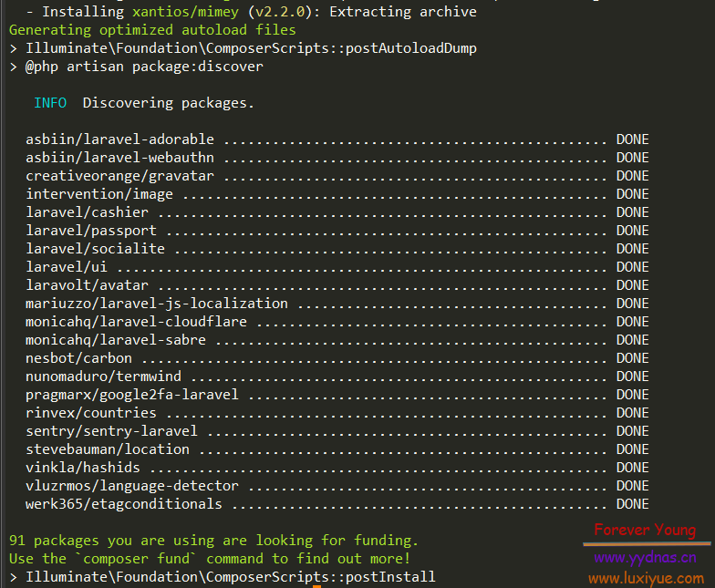Screen dimensions: 715x588
Task: Select the laravolt/avatar package line
Action: 337,285
